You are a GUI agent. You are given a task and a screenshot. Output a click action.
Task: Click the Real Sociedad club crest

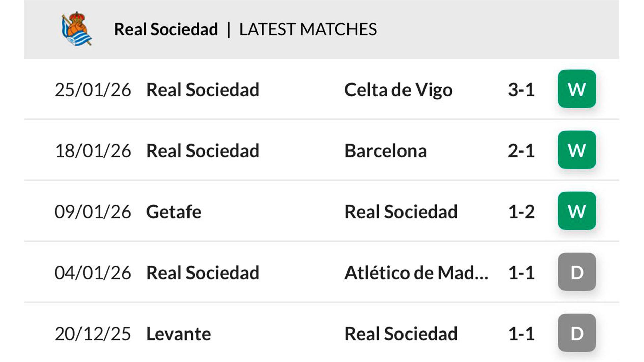pyautogui.click(x=77, y=29)
